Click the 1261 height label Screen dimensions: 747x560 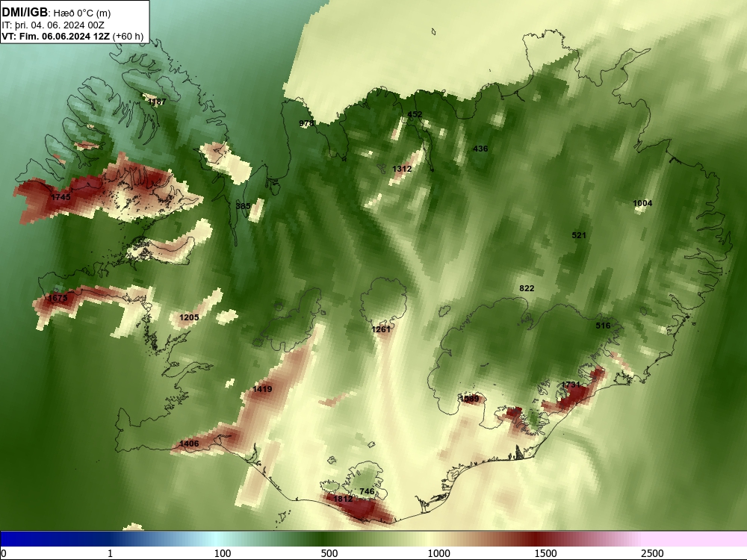pos(381,329)
